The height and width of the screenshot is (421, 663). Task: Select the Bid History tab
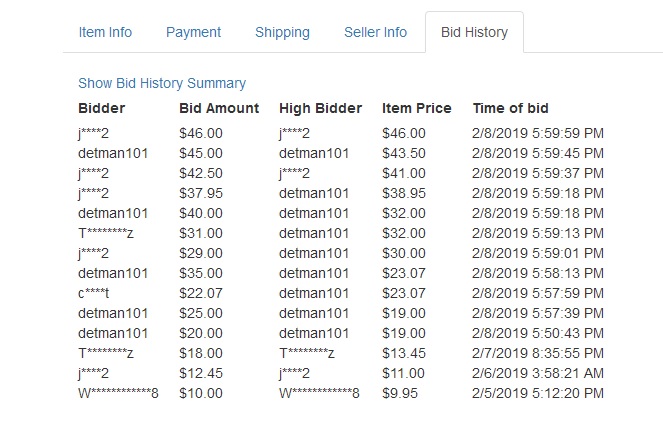click(x=474, y=32)
